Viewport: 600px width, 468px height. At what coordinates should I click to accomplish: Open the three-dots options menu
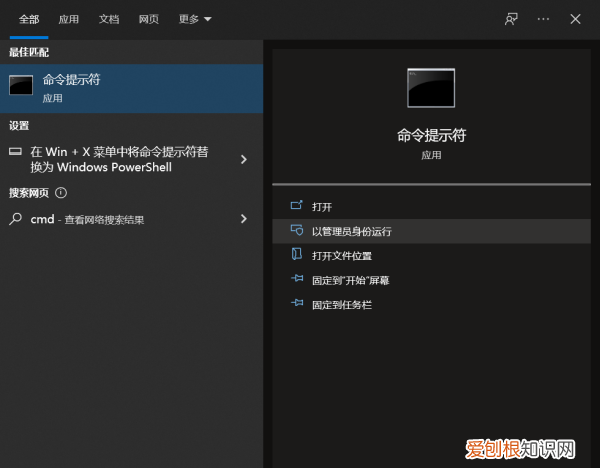[543, 19]
